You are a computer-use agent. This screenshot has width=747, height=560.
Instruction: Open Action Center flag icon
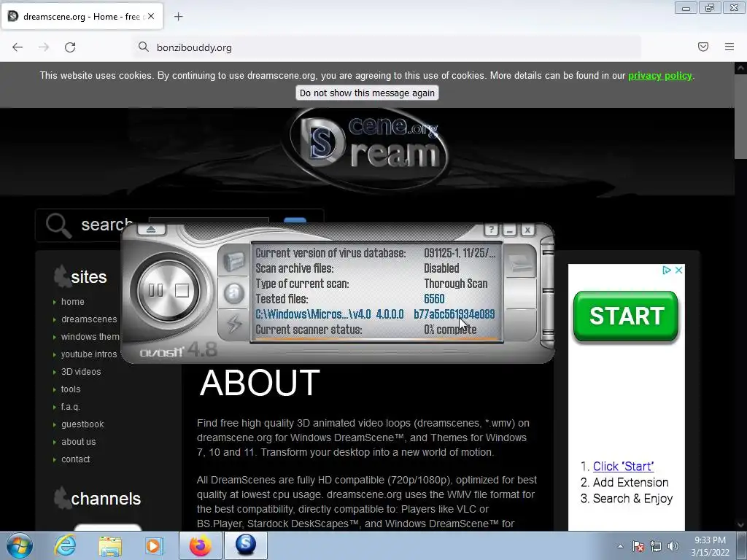[x=638, y=546]
